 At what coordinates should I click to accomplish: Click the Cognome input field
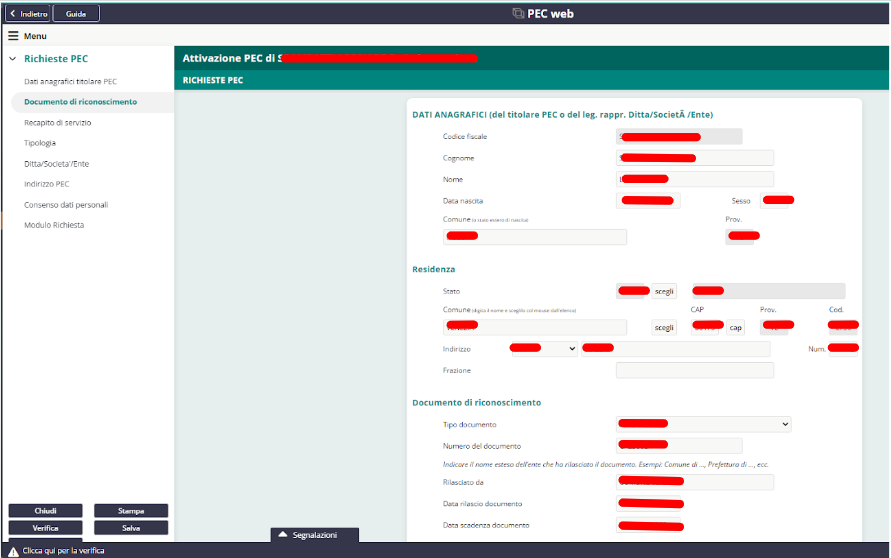695,158
